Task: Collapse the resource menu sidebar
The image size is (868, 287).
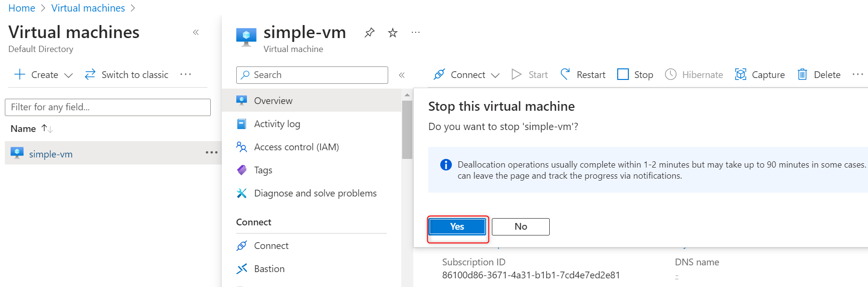Action: (x=402, y=75)
